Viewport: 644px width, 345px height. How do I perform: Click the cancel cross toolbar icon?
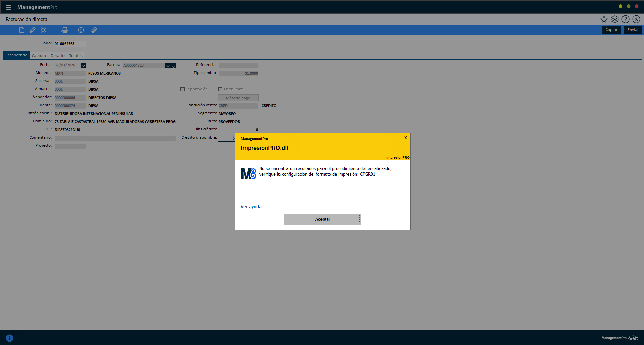pyautogui.click(x=43, y=30)
